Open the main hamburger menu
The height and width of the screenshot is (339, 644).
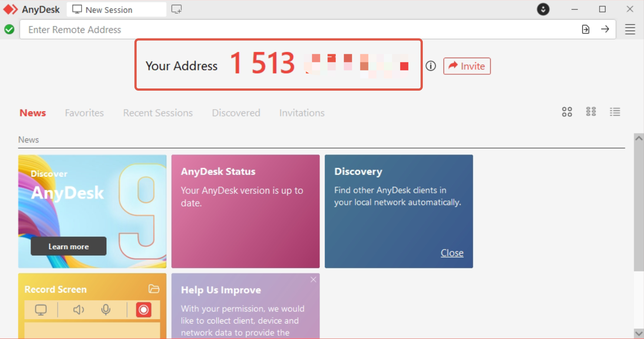[x=630, y=29]
